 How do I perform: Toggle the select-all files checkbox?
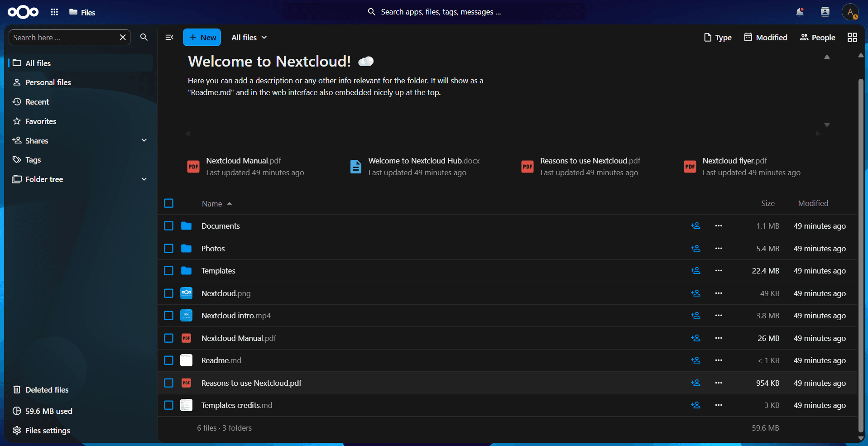pos(169,203)
